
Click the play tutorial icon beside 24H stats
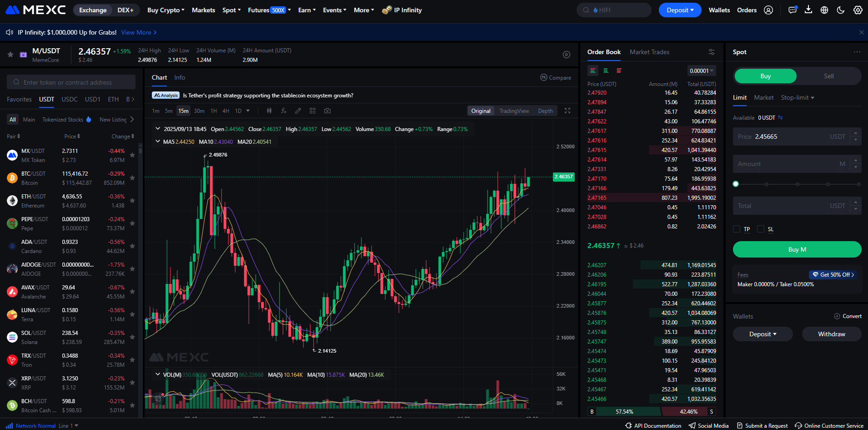pyautogui.click(x=567, y=55)
